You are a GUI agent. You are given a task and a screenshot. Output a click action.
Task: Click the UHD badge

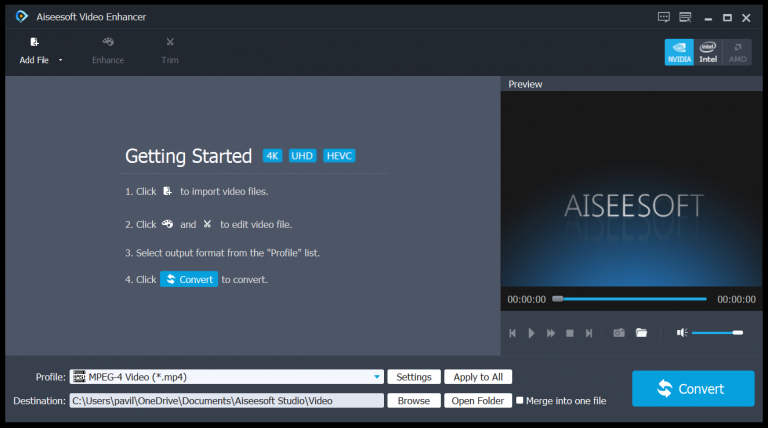tap(302, 156)
